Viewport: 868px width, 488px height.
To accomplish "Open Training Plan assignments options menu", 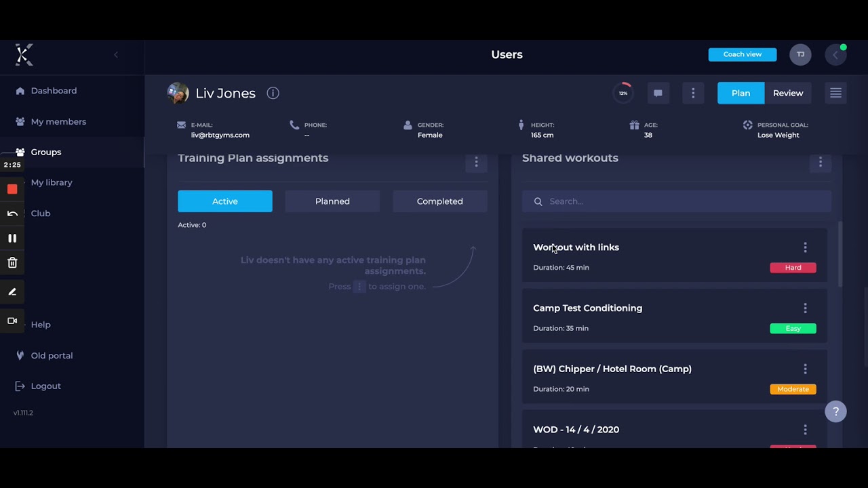I will 476,162.
